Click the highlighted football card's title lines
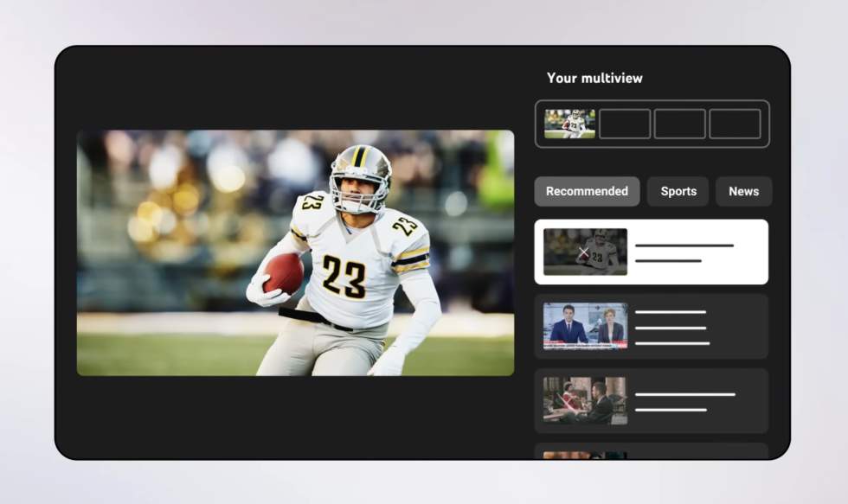The width and height of the screenshot is (848, 504). (684, 252)
